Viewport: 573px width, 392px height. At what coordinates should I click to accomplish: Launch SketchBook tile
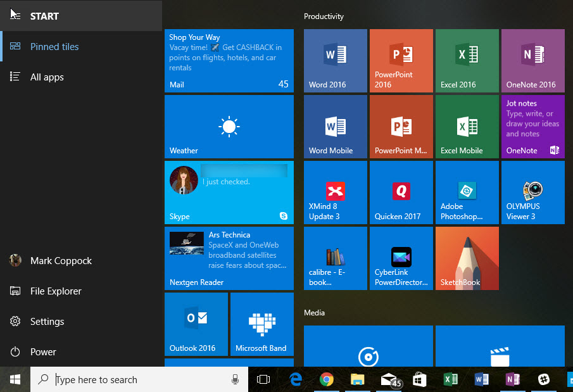[x=467, y=258]
